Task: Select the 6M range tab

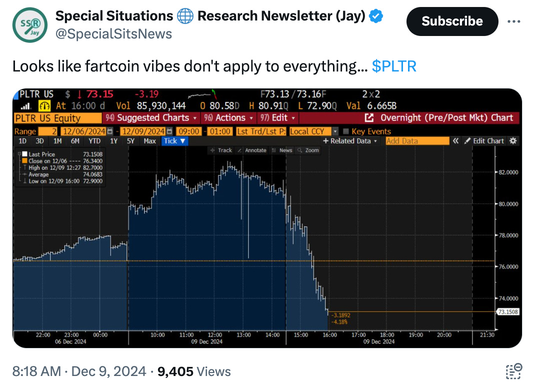Action: [75, 141]
